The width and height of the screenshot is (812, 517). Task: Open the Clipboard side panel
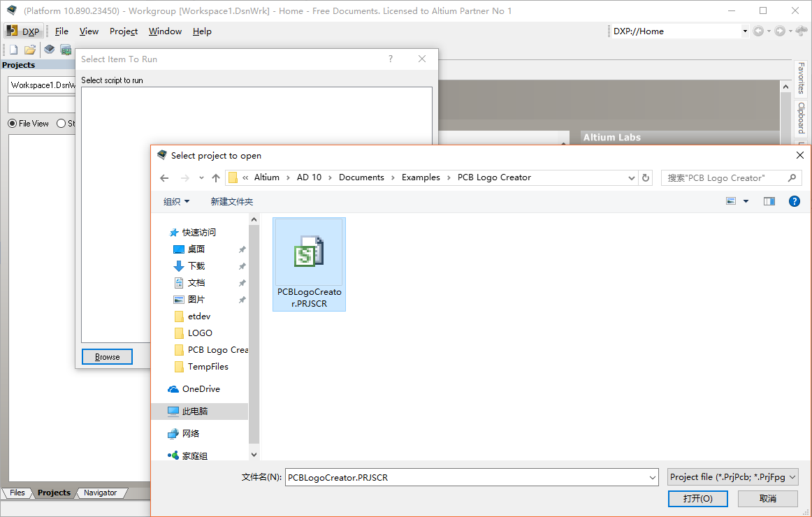click(x=801, y=117)
